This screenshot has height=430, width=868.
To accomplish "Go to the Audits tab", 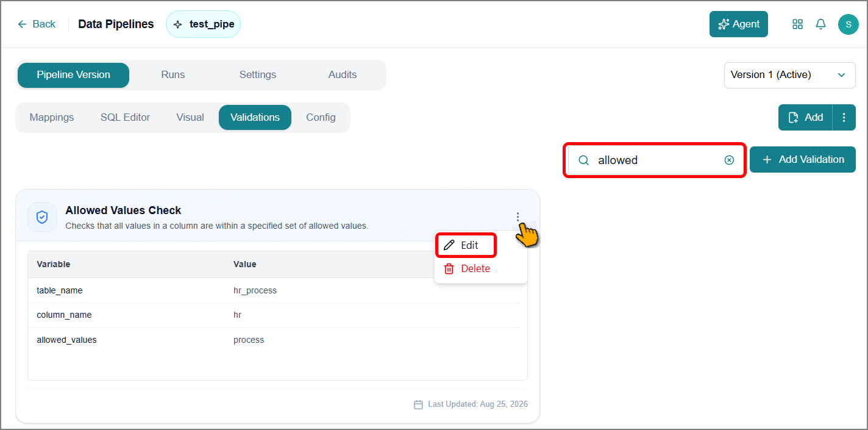I will [343, 75].
